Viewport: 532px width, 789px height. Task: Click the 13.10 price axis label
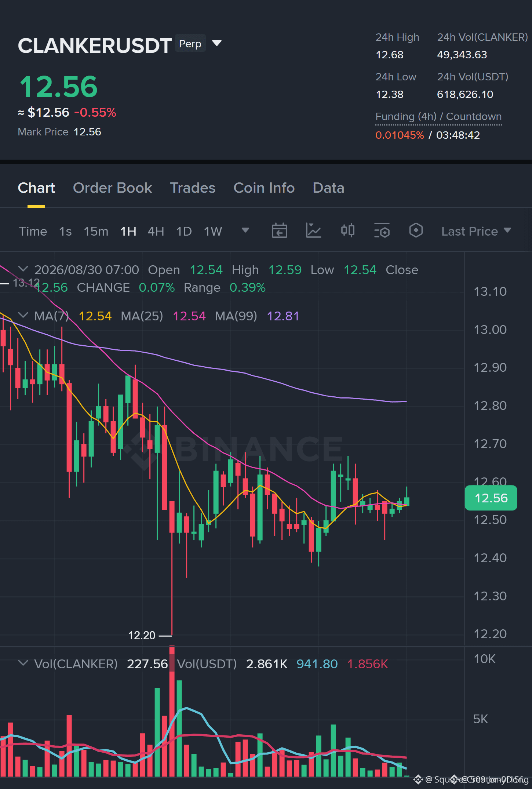click(x=490, y=291)
